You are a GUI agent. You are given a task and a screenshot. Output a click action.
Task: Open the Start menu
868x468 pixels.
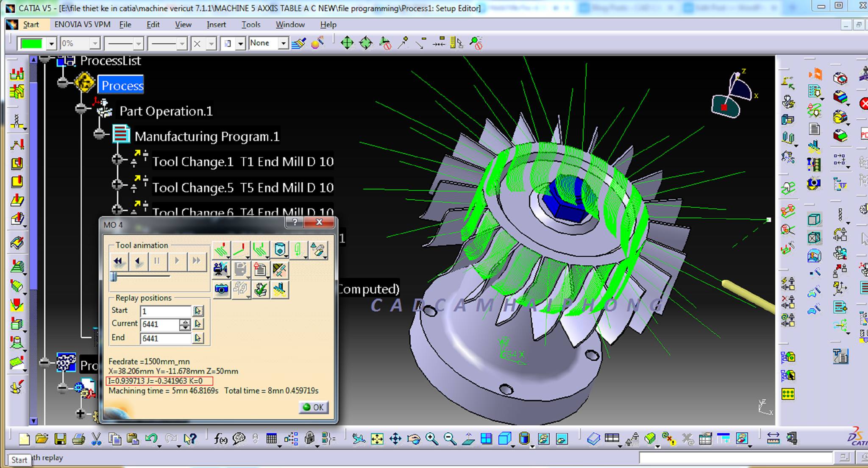click(31, 25)
